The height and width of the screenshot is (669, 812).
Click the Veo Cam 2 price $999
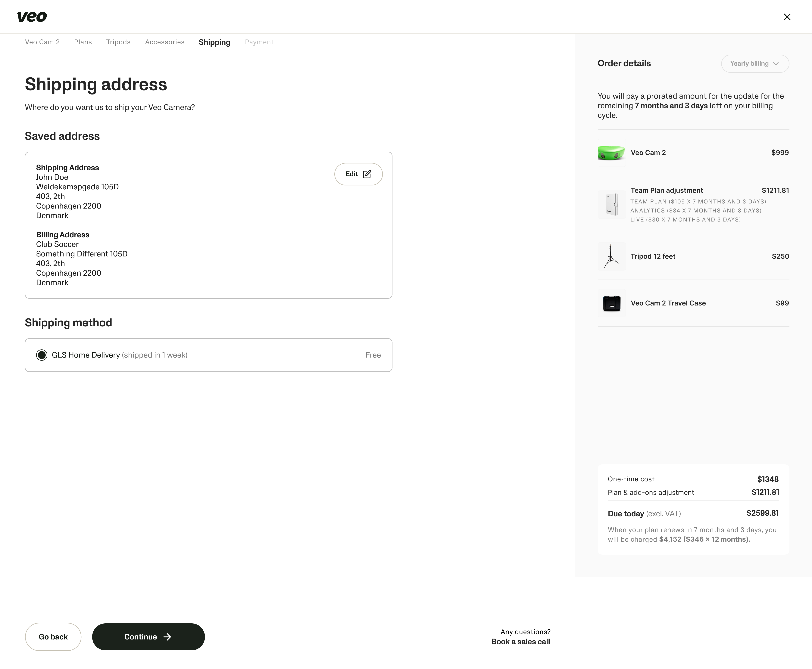pos(780,153)
